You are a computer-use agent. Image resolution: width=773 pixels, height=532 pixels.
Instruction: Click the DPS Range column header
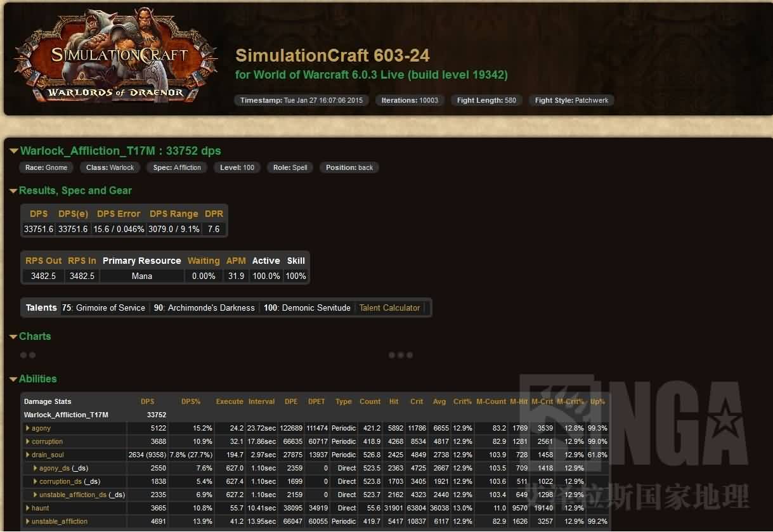tap(174, 214)
